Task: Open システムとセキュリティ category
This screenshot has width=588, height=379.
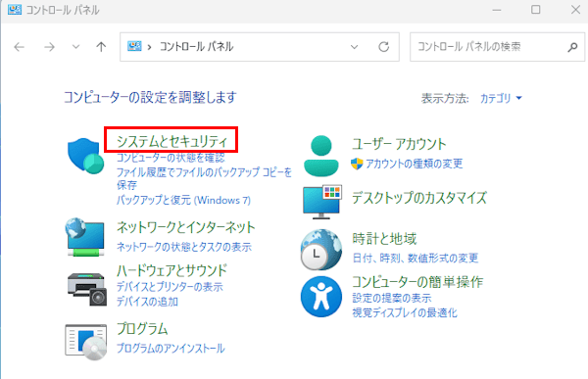Action: (x=171, y=141)
